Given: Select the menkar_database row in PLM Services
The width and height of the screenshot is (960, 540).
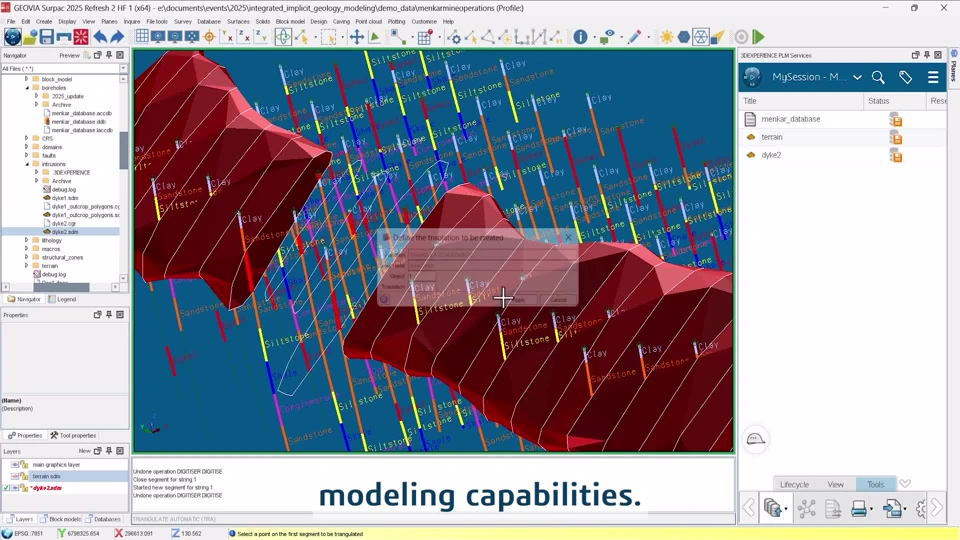Looking at the screenshot, I should pos(844,119).
